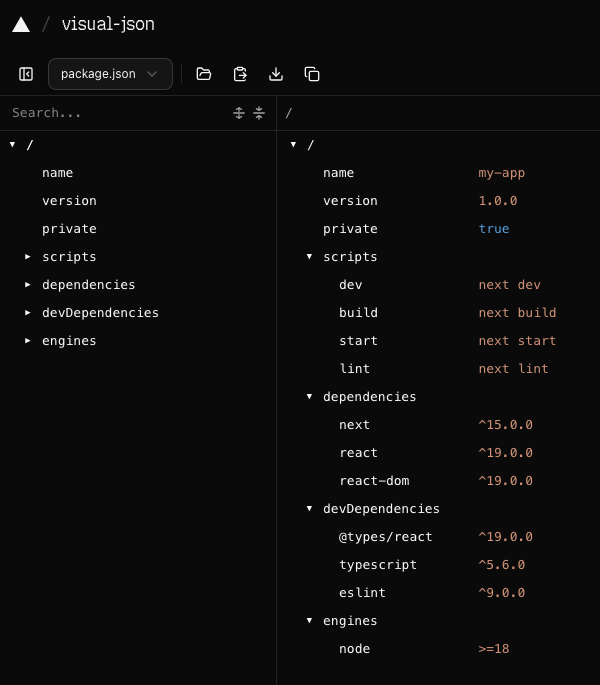The image size is (600, 685).
Task: Click the open folder icon
Action: [x=204, y=74]
